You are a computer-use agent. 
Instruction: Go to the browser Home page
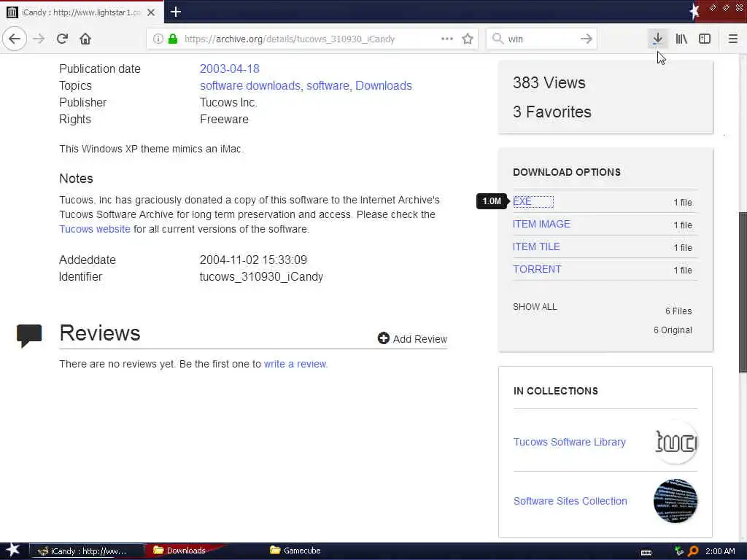pyautogui.click(x=85, y=39)
